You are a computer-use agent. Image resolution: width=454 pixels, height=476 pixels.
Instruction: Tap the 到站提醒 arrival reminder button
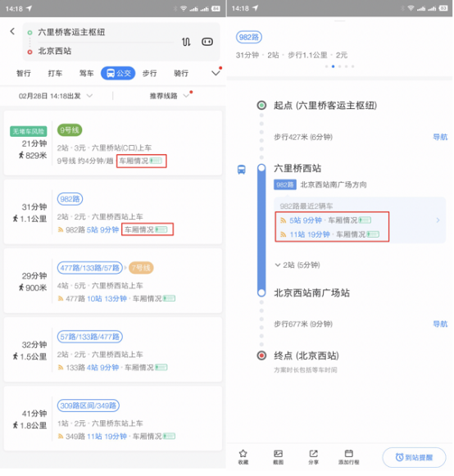[x=414, y=457]
